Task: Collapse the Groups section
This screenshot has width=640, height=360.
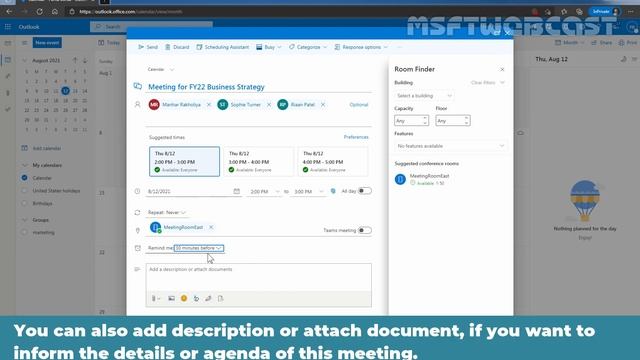Action: tap(24, 220)
